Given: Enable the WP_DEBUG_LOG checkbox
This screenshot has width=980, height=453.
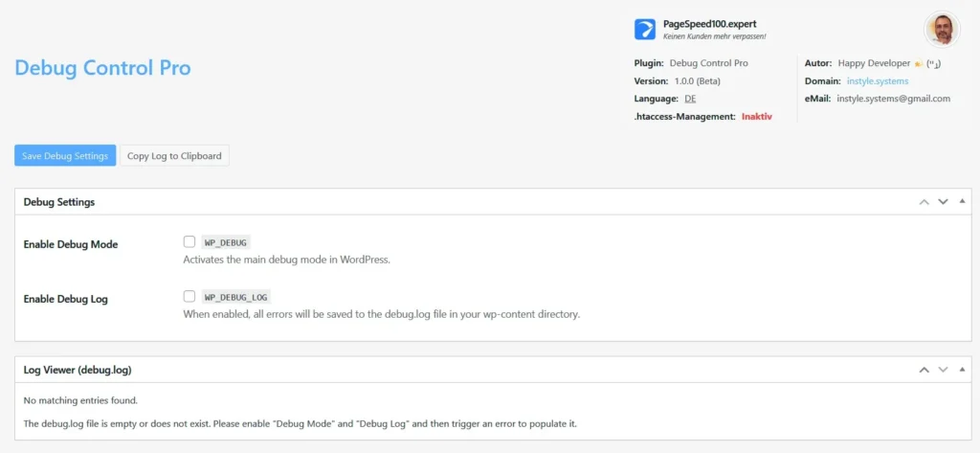Looking at the screenshot, I should coord(189,296).
